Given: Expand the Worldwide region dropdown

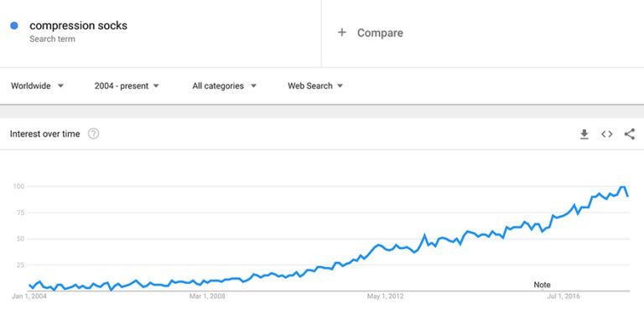Looking at the screenshot, I should pos(37,86).
